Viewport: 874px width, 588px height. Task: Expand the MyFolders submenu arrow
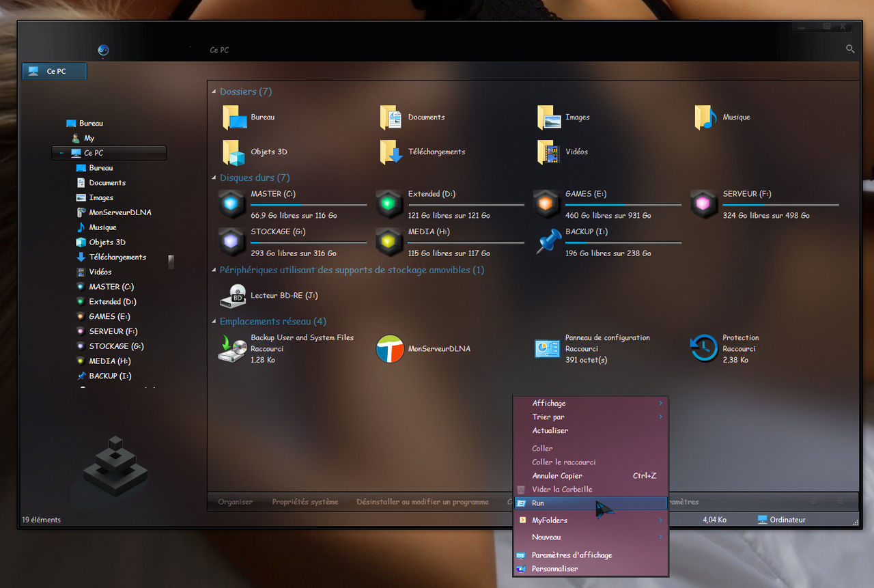(x=661, y=520)
